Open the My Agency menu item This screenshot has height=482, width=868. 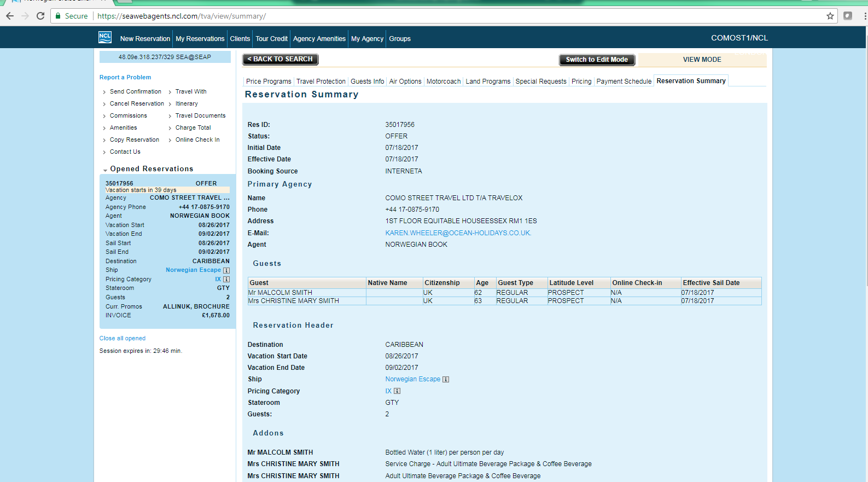point(367,39)
